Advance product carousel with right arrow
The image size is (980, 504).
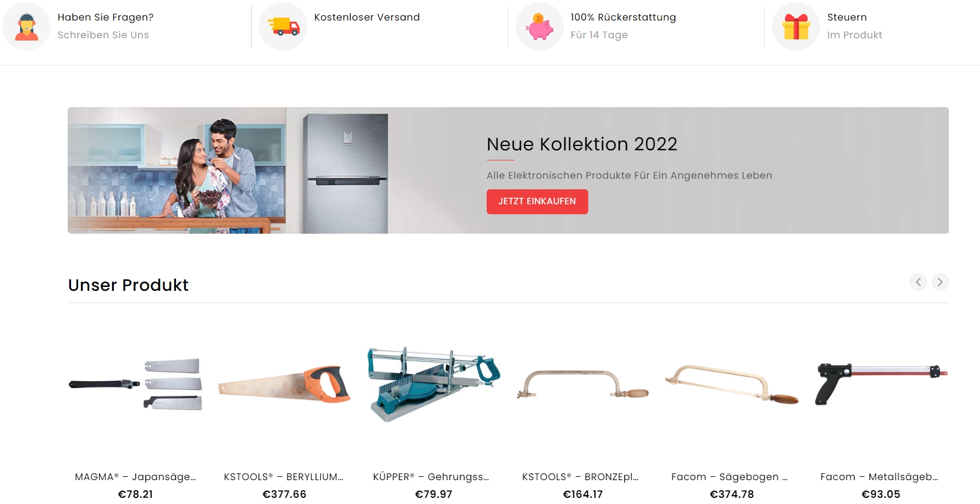point(940,282)
